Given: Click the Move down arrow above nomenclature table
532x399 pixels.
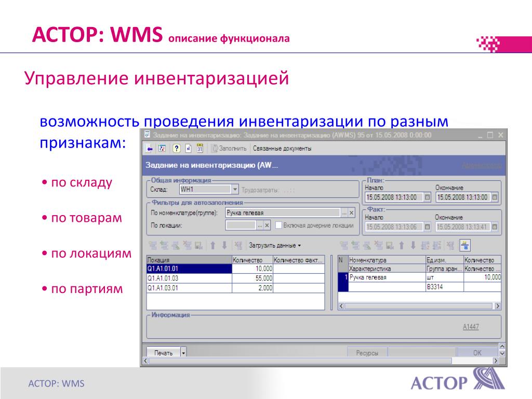Looking at the screenshot, I should 413,245.
